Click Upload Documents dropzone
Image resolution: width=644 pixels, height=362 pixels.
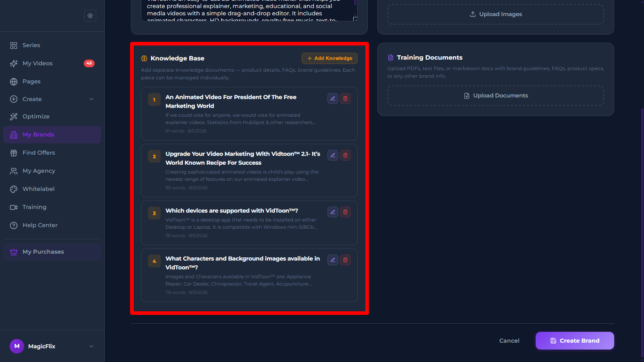495,95
